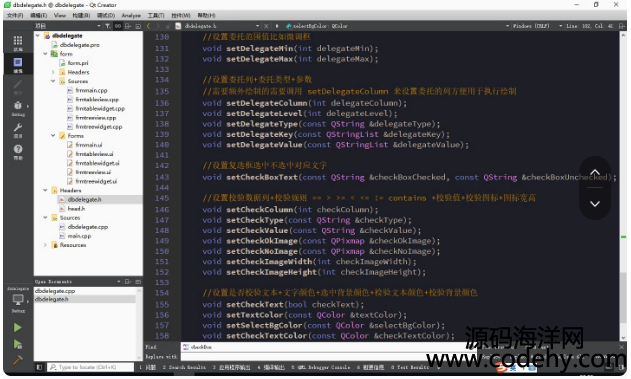Toggle synchronize-with-editor link icon in Projects pane
Image resolution: width=631 pixels, height=379 pixels.
pos(118,26)
